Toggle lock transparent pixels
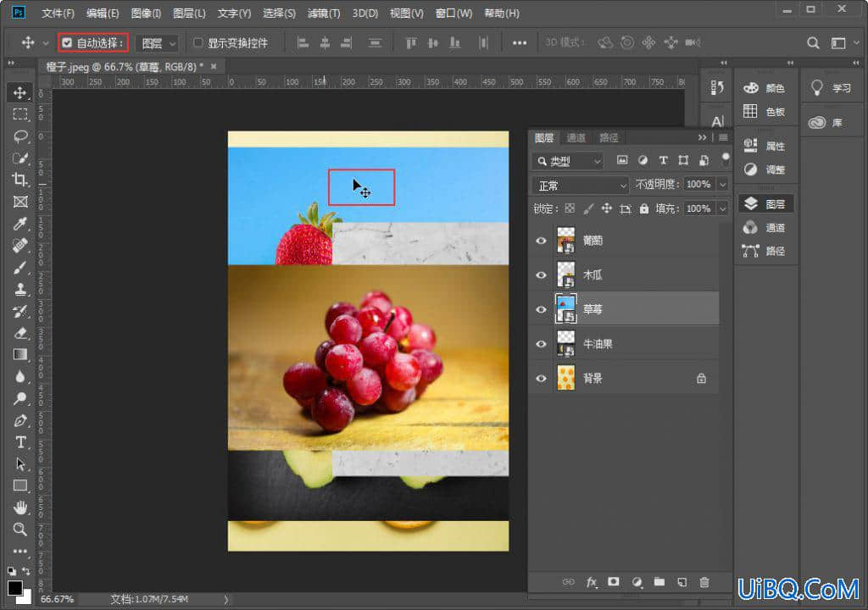The image size is (868, 610). 570,208
